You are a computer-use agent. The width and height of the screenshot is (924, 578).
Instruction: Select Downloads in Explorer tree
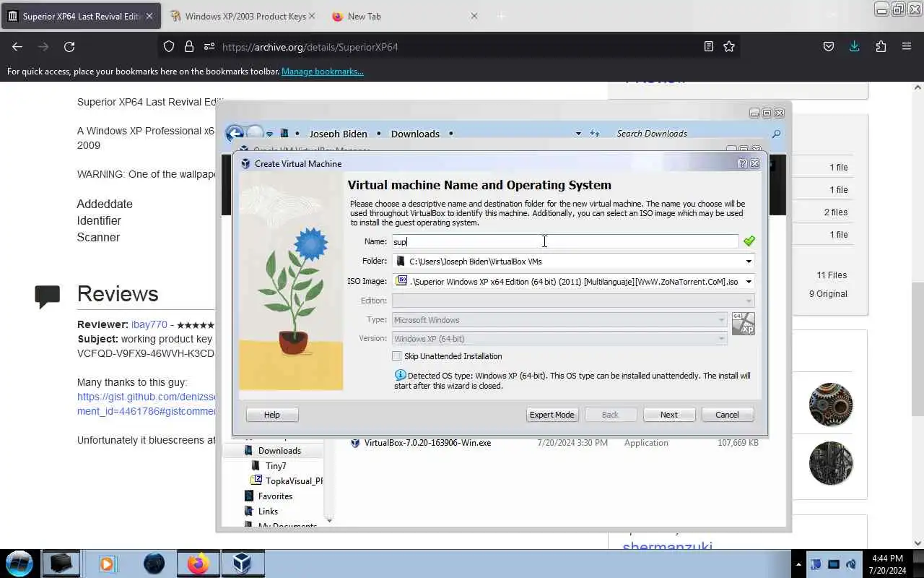point(279,451)
